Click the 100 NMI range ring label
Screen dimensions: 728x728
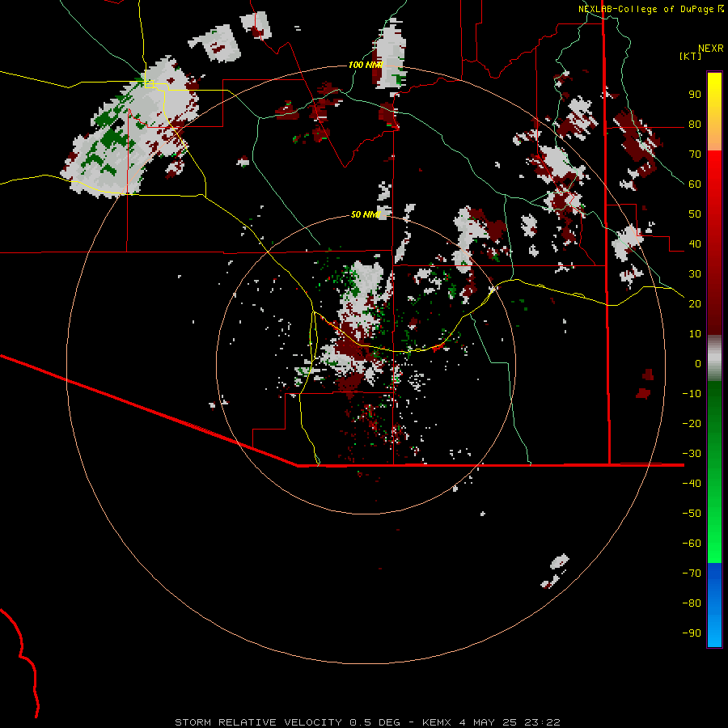point(365,65)
